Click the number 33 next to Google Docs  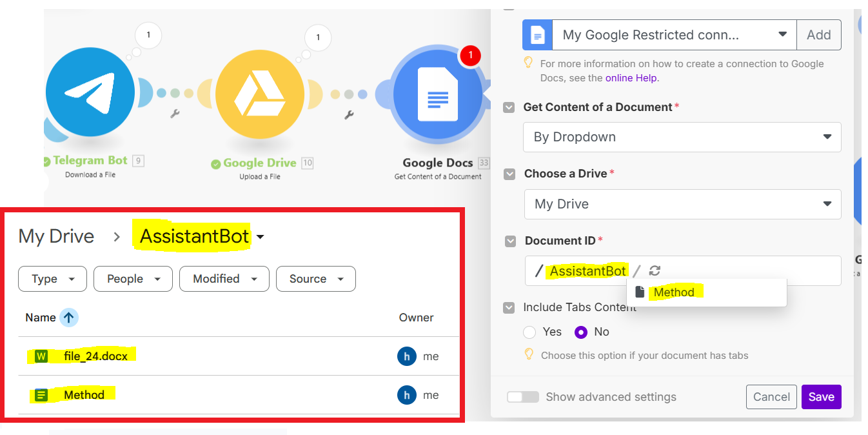[x=484, y=163]
